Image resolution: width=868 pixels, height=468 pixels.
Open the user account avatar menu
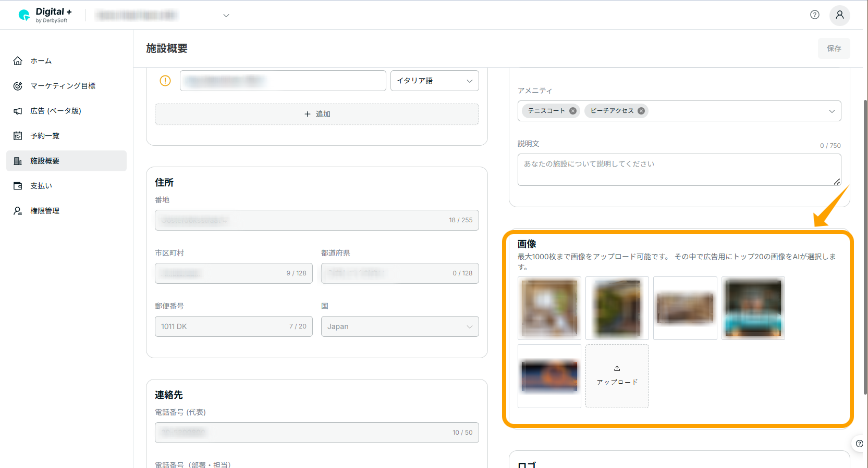pyautogui.click(x=839, y=15)
